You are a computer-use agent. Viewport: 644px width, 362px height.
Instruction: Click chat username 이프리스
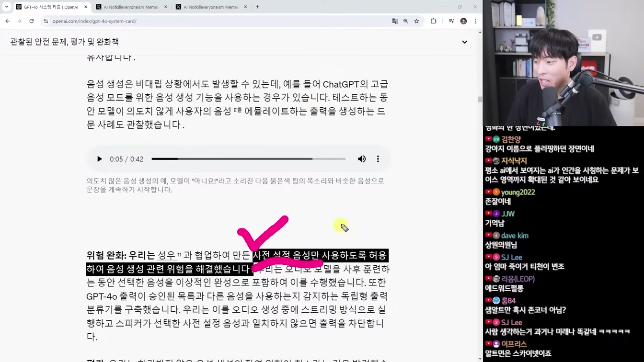514,344
